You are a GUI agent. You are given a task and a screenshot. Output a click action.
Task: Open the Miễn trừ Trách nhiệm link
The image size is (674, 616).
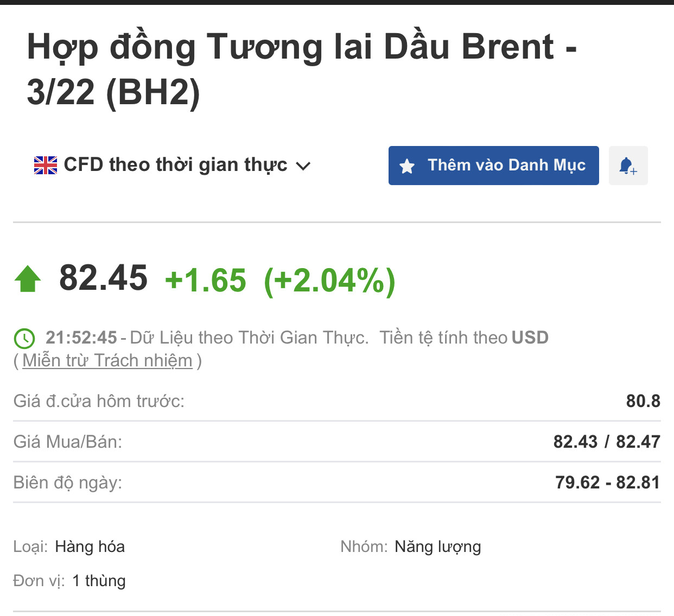coord(107,360)
